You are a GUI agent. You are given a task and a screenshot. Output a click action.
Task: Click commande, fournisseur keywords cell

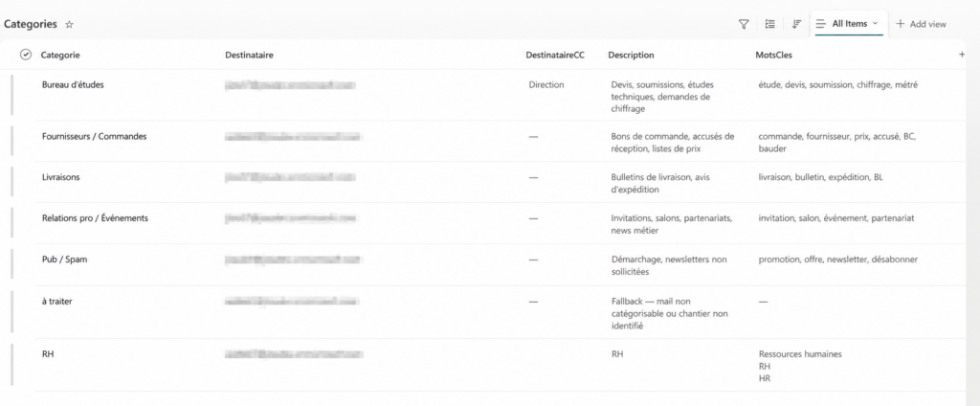(x=836, y=143)
